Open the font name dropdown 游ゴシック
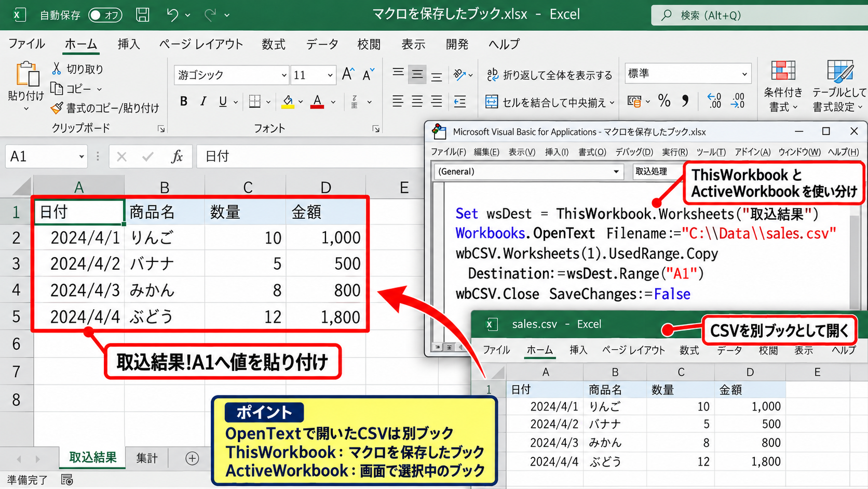This screenshot has width=868, height=489. [232, 75]
